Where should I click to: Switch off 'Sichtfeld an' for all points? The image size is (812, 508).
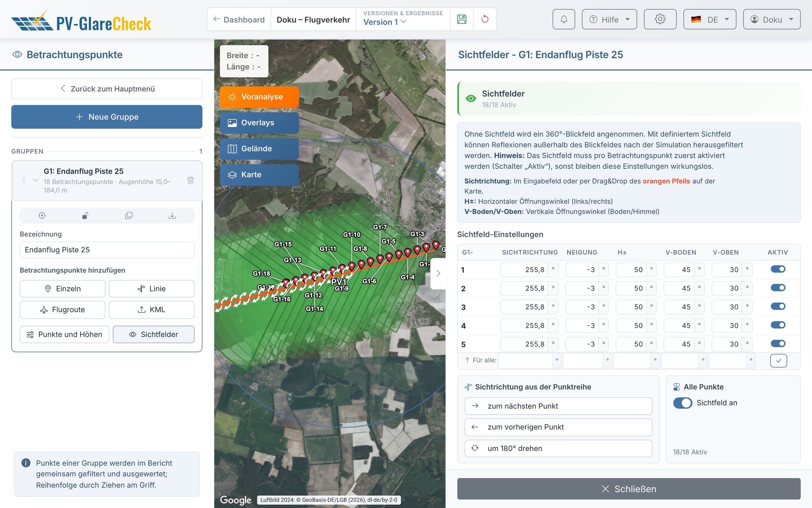(x=683, y=403)
